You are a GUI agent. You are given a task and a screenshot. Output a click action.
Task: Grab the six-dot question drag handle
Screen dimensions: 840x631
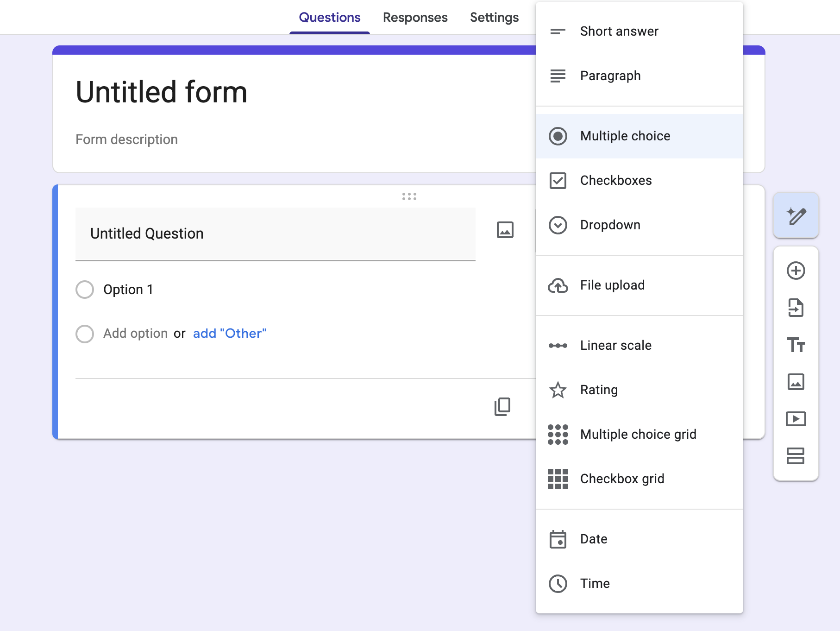(x=409, y=197)
